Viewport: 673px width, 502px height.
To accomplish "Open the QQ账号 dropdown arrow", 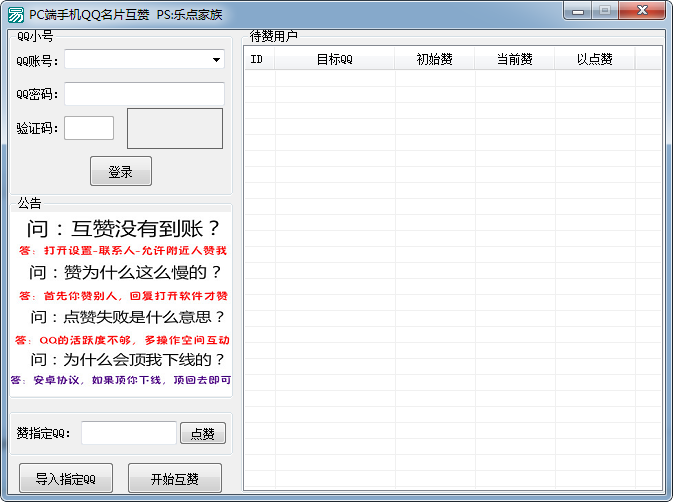I will click(x=216, y=60).
